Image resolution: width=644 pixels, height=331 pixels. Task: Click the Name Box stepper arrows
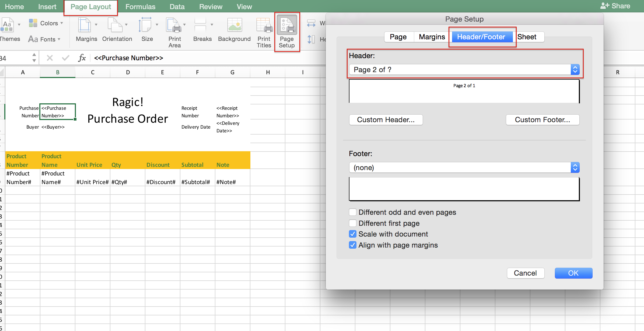(x=34, y=58)
